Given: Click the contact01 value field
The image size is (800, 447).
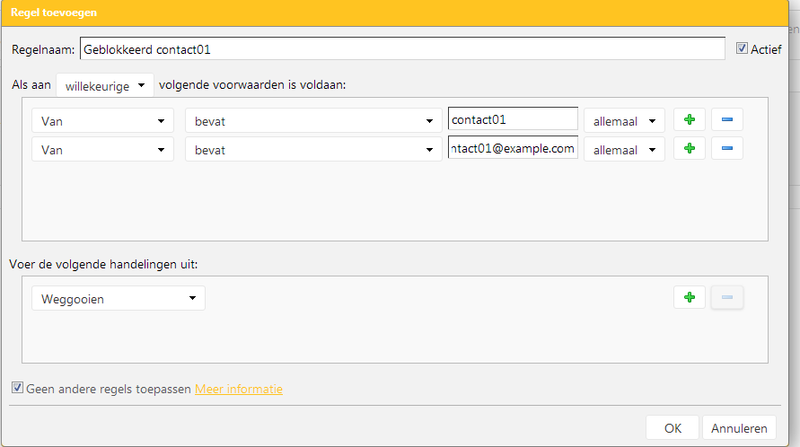Looking at the screenshot, I should click(513, 119).
